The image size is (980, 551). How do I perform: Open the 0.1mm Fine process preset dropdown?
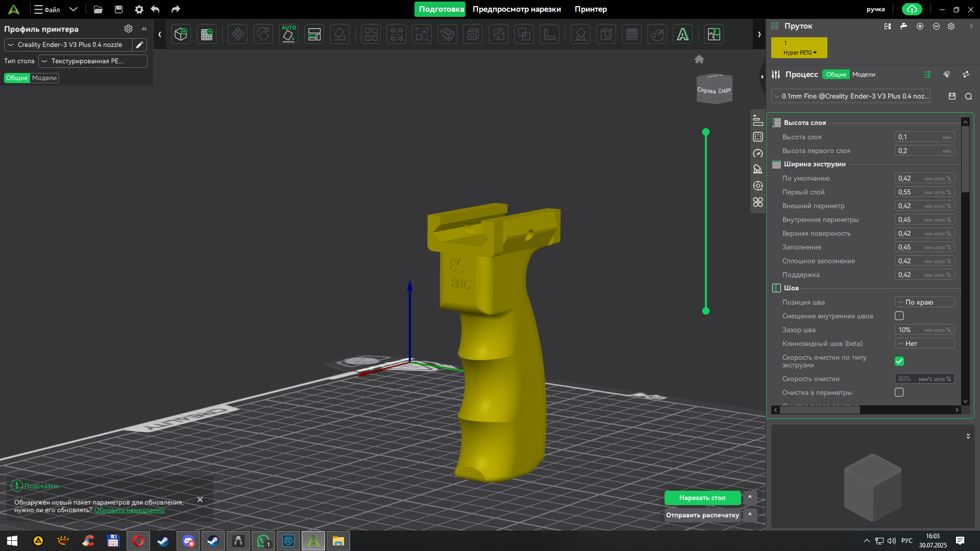[x=851, y=96]
